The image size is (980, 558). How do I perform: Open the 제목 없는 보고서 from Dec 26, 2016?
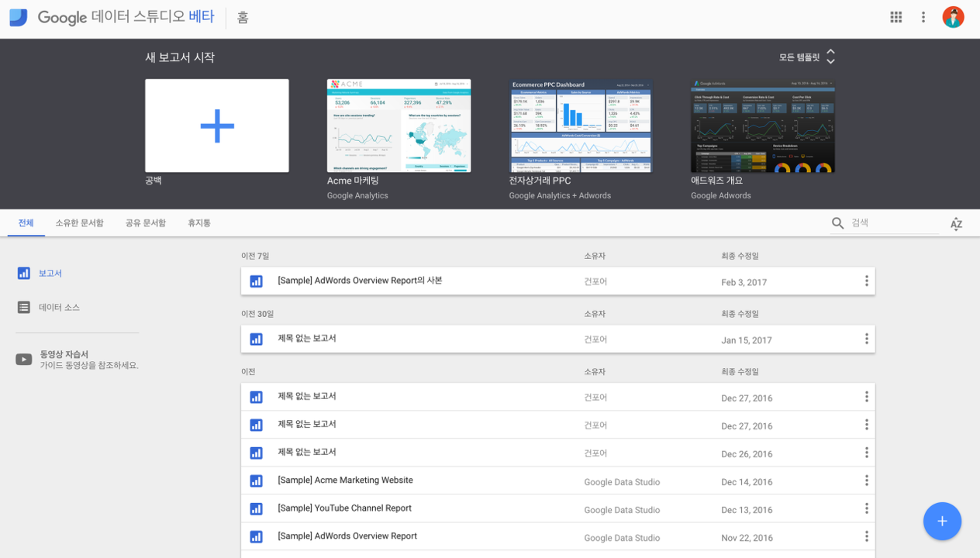(x=307, y=453)
